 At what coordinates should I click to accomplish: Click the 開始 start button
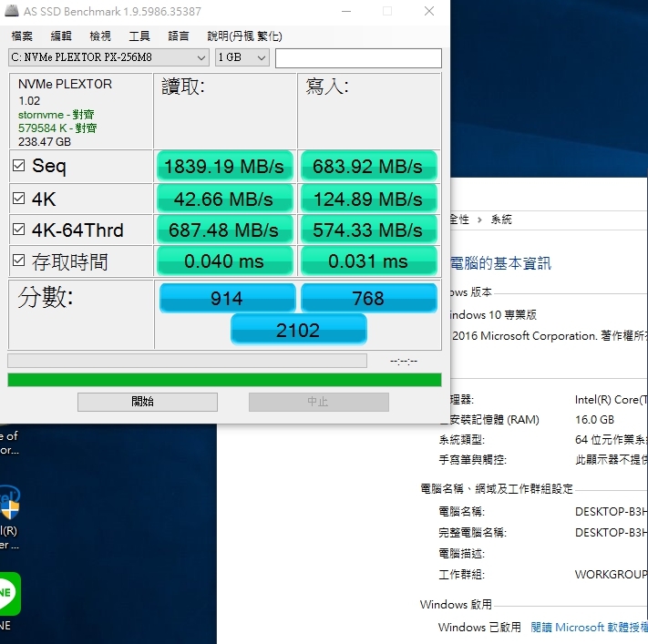[148, 402]
